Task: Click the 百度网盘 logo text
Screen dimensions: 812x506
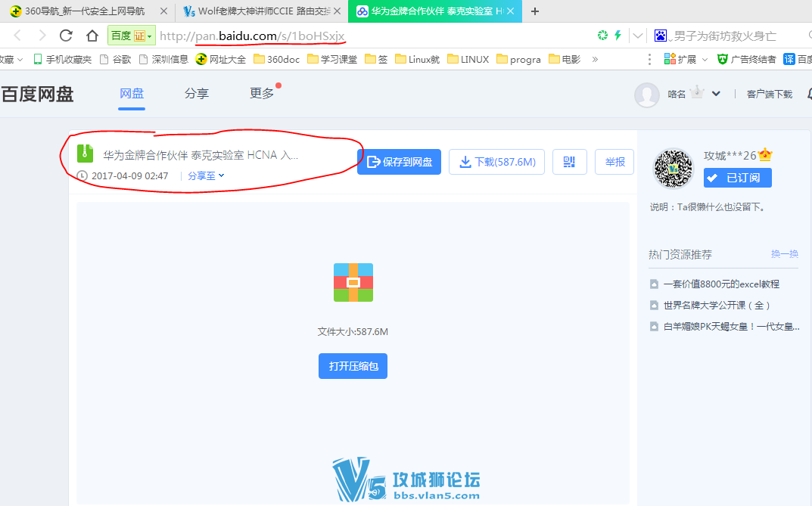Action: click(37, 94)
